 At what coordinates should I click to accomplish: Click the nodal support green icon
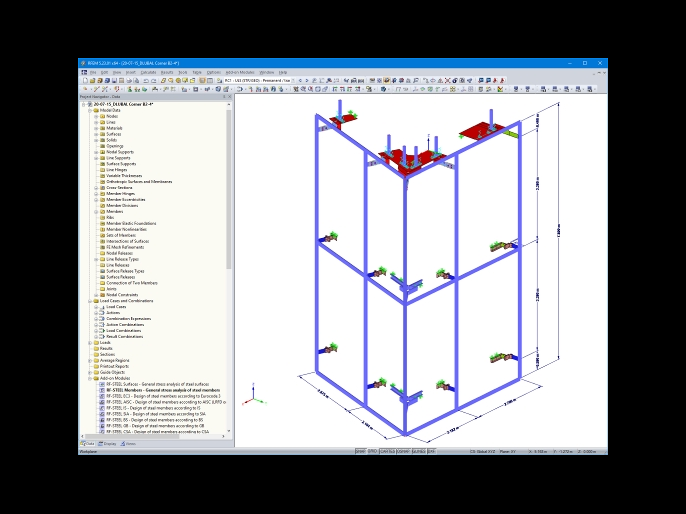pyautogui.click(x=130, y=89)
